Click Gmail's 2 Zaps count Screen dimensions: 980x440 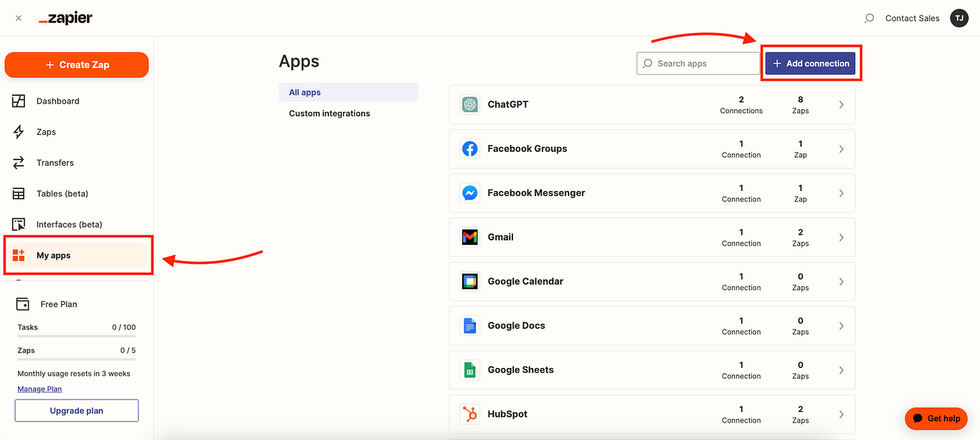(x=801, y=238)
